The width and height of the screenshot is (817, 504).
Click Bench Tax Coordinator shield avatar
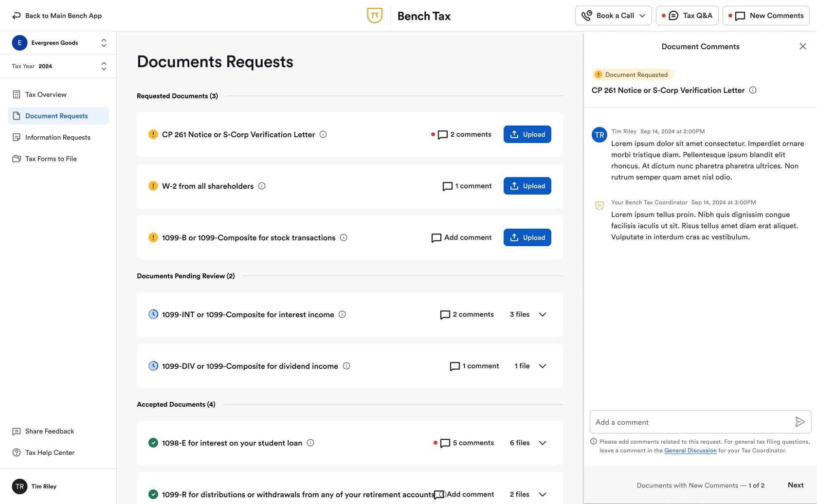coord(599,206)
